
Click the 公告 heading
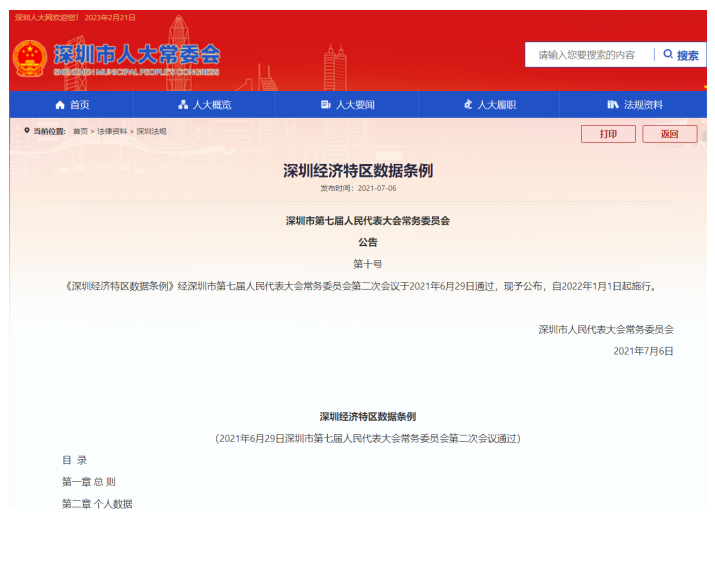tap(368, 243)
